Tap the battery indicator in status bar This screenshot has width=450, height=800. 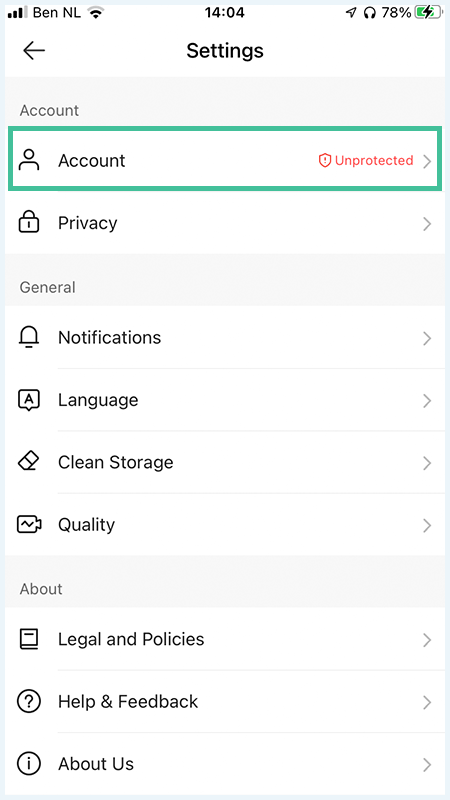[428, 13]
